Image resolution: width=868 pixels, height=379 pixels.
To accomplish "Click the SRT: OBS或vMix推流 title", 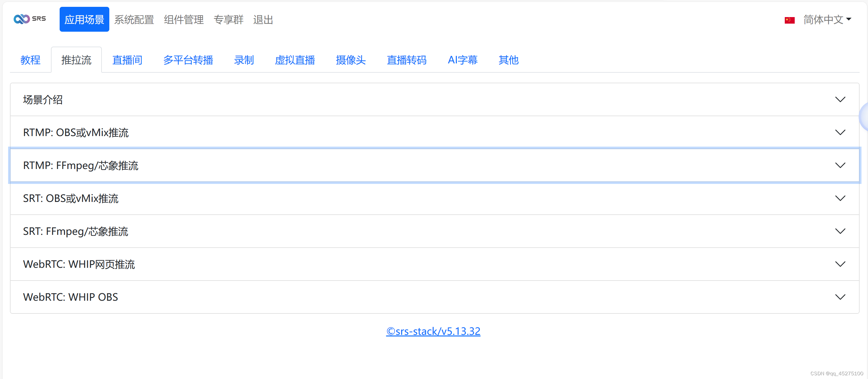I will point(71,198).
